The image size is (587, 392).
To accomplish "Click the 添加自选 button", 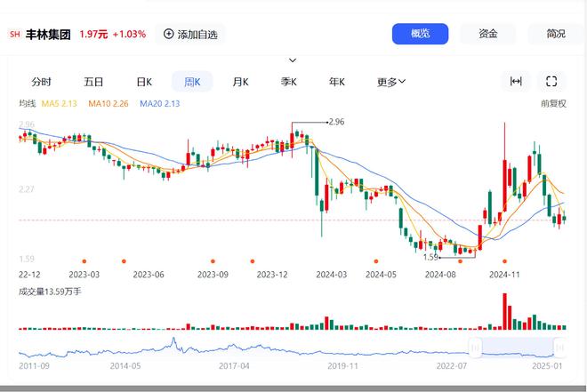I will 190,34.
